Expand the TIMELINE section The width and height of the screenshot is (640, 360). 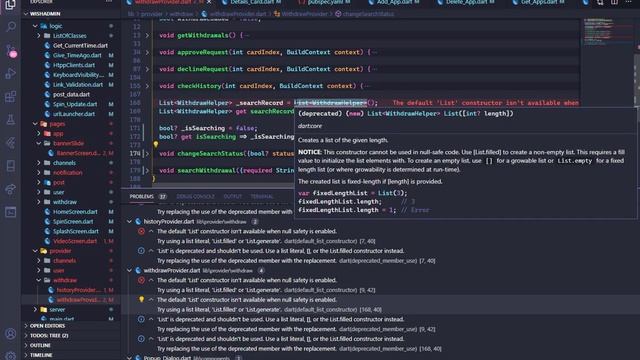pyautogui.click(x=41, y=355)
